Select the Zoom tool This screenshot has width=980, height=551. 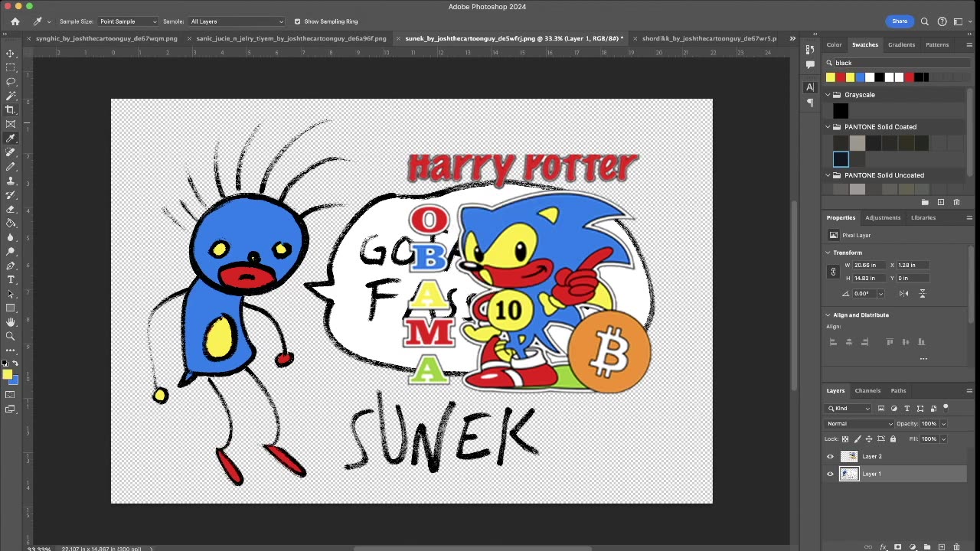tap(11, 336)
